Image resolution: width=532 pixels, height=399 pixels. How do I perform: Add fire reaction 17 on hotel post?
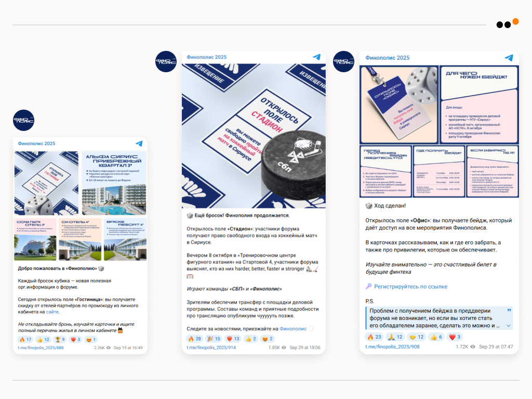pyautogui.click(x=25, y=339)
